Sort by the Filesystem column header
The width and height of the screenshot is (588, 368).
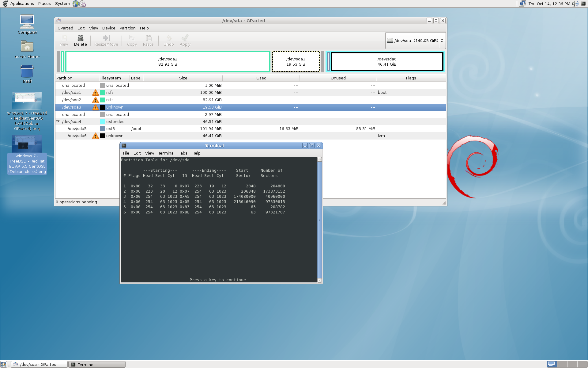(114, 78)
